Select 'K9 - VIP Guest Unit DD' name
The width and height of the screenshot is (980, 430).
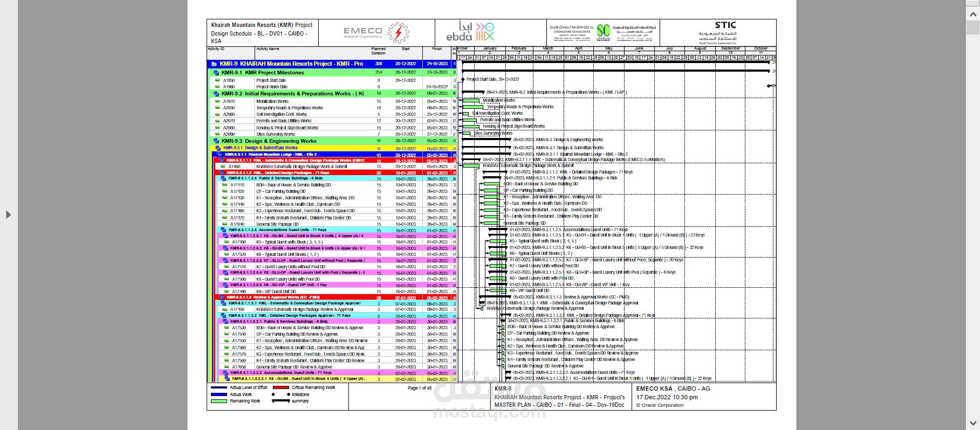pyautogui.click(x=276, y=292)
